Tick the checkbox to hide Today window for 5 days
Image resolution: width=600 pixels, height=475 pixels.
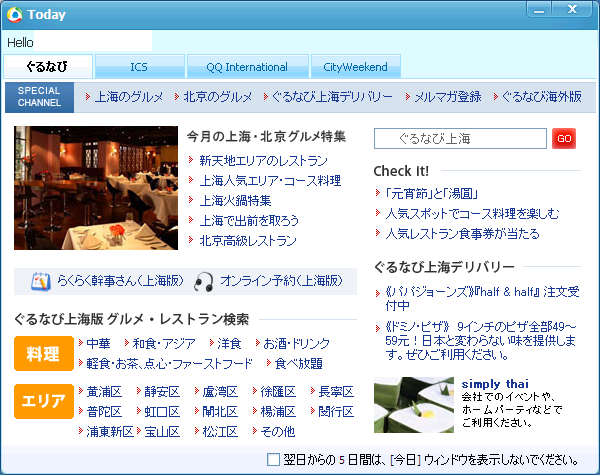(x=273, y=459)
